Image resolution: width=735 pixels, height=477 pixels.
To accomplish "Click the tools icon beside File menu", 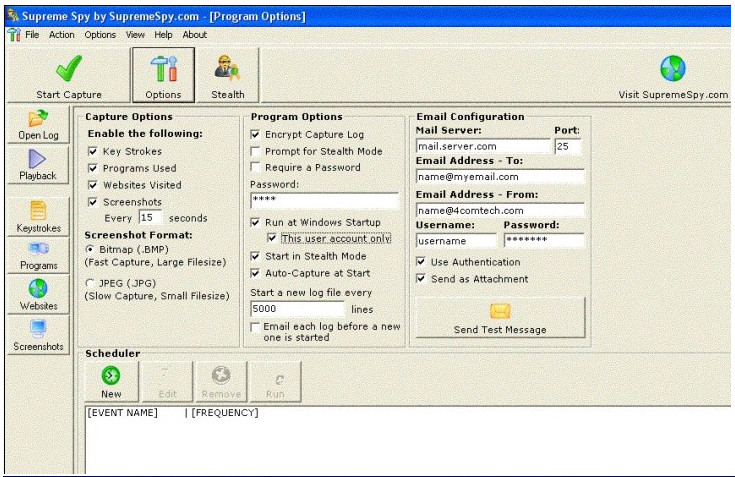I will (x=14, y=35).
